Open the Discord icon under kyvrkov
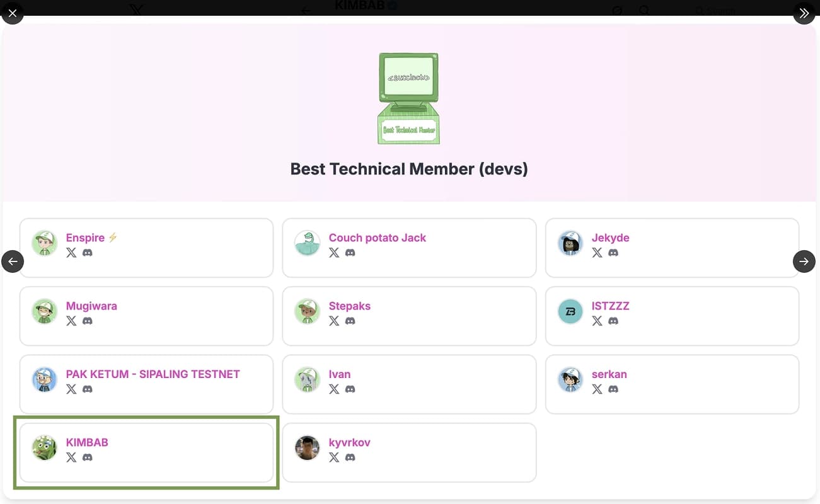 350,457
